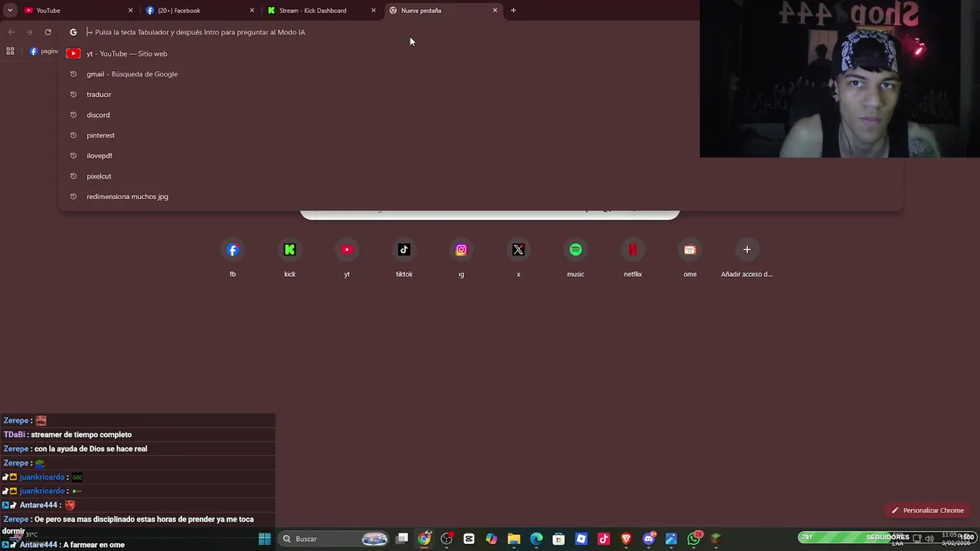
Task: Click Personalizar Chrome button
Action: click(927, 510)
